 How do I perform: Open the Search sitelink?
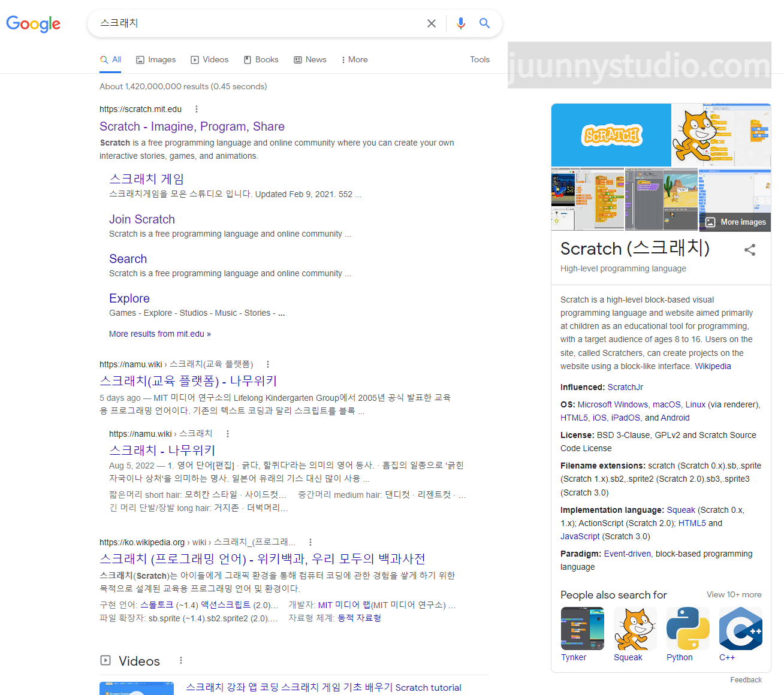coord(128,259)
